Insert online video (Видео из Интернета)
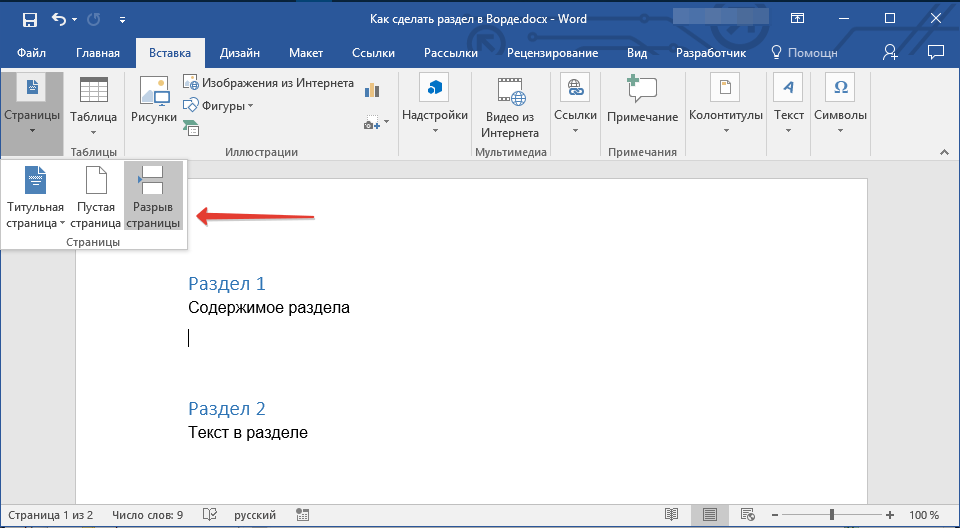The width and height of the screenshot is (960, 528). click(510, 108)
